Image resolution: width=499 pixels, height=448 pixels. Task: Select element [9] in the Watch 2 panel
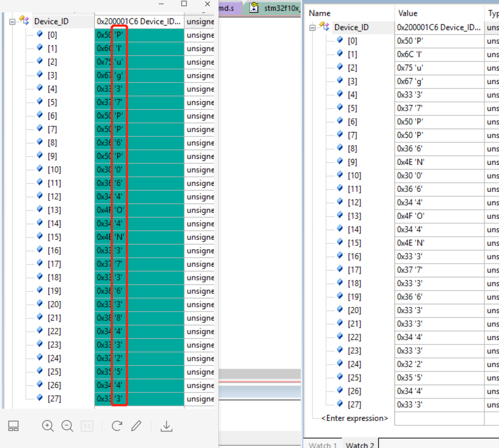coord(352,162)
